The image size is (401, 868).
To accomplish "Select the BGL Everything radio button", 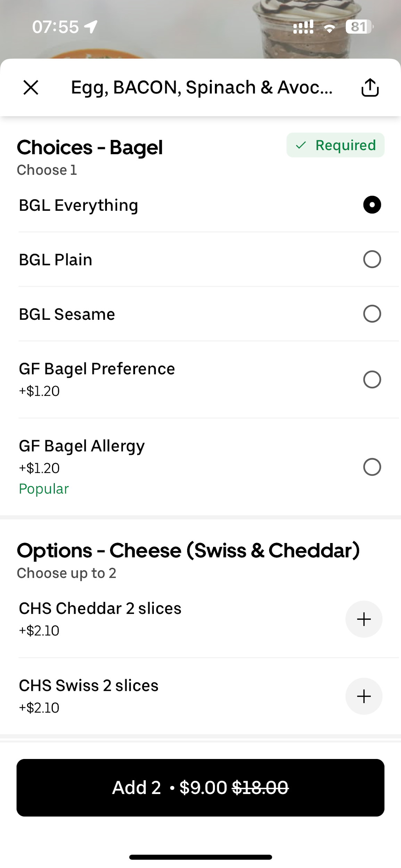I will coord(372,205).
